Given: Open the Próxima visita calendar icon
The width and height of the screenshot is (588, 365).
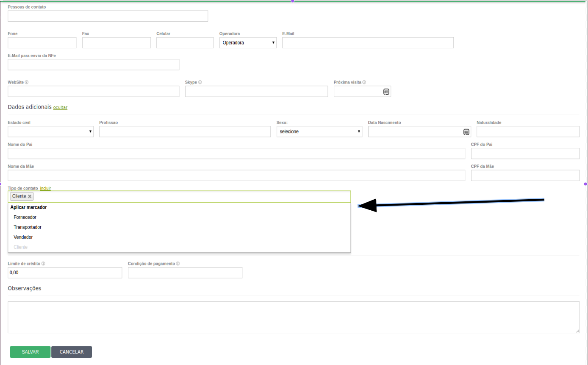Looking at the screenshot, I should click(386, 92).
